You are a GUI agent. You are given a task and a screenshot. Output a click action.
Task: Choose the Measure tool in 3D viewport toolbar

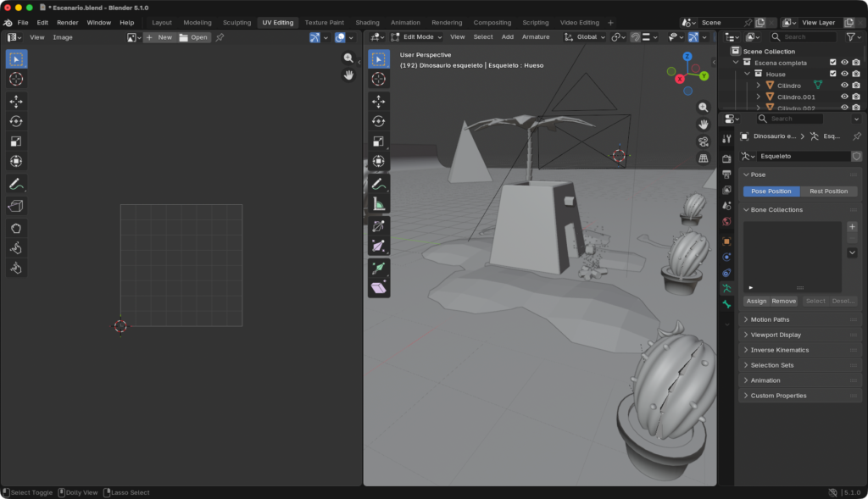click(379, 204)
